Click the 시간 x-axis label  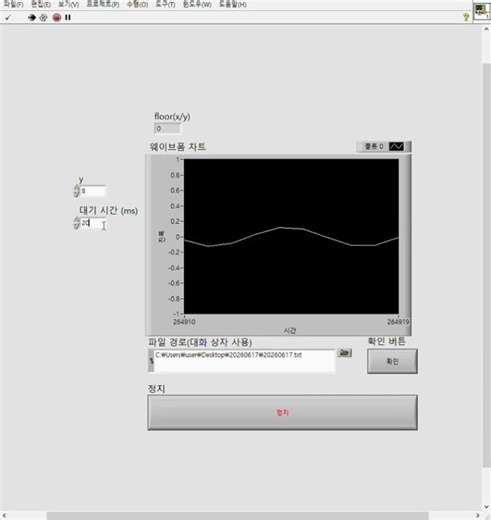290,330
